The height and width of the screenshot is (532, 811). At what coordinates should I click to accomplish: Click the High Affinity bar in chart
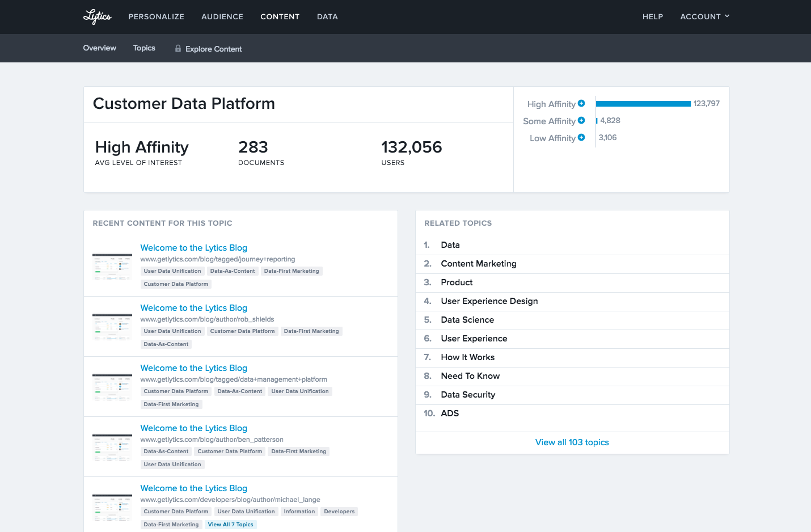(643, 104)
